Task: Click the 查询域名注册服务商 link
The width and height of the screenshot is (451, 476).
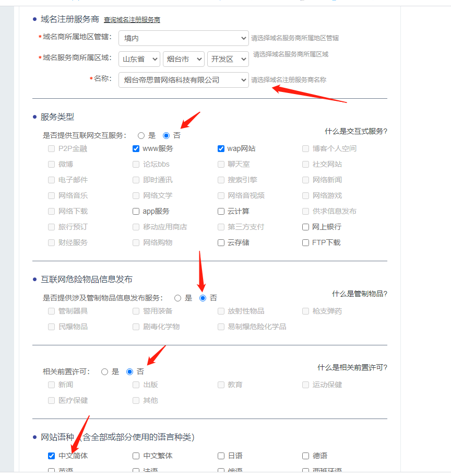Action: (132, 20)
